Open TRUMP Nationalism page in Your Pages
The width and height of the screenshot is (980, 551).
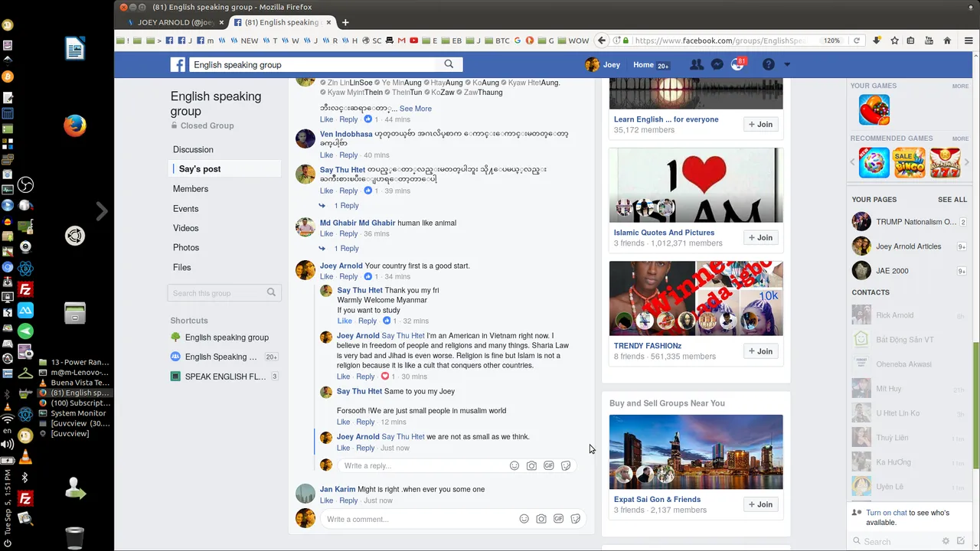click(x=909, y=222)
